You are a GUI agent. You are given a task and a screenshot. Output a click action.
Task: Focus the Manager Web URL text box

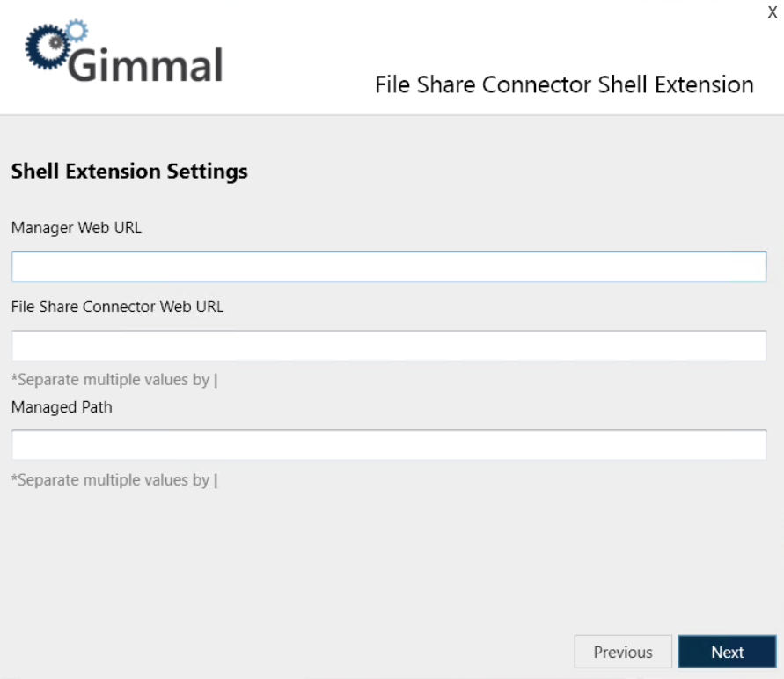389,266
